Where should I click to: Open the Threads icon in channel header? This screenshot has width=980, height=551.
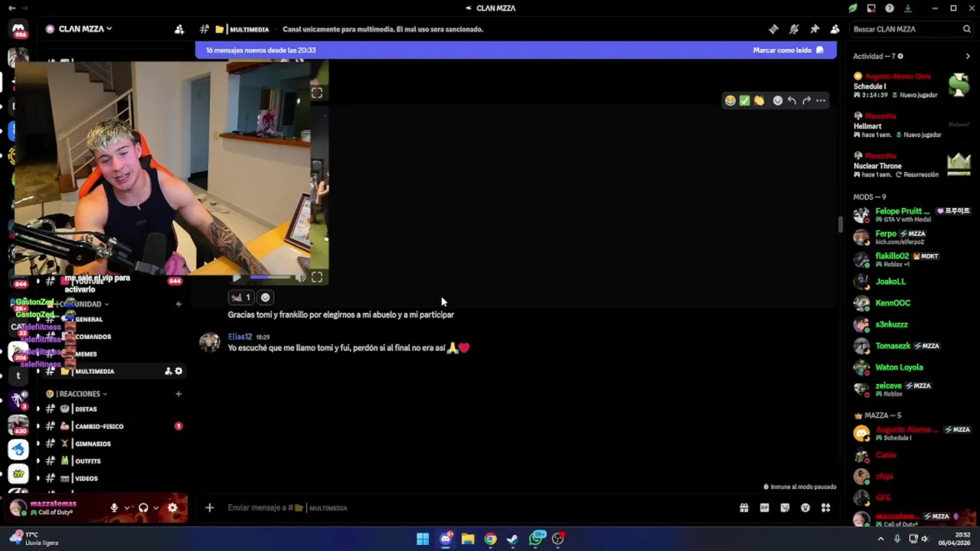pos(773,29)
